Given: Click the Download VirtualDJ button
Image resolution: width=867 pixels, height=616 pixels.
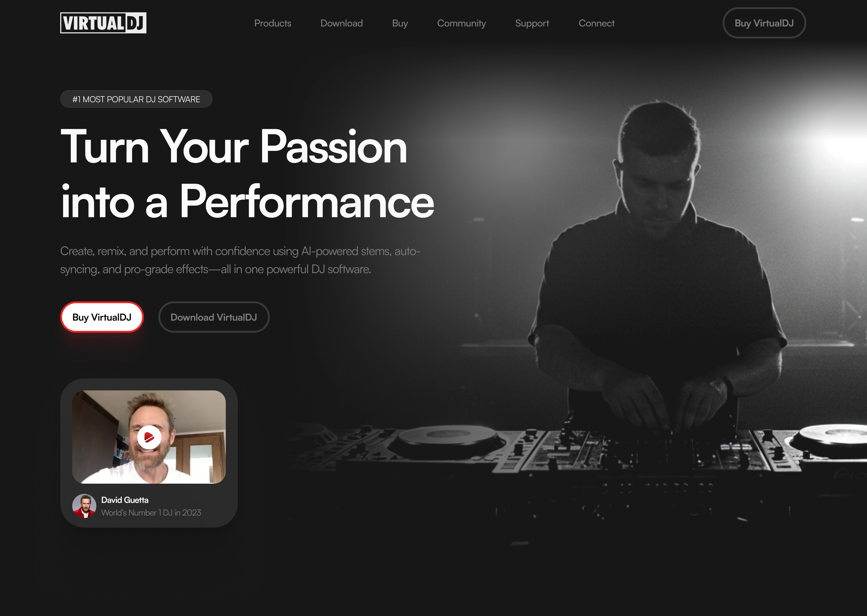Looking at the screenshot, I should pos(214,317).
